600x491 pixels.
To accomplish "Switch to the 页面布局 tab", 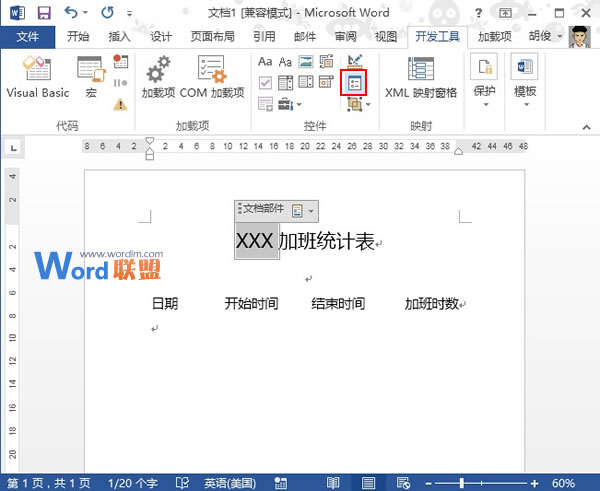I will [212, 37].
